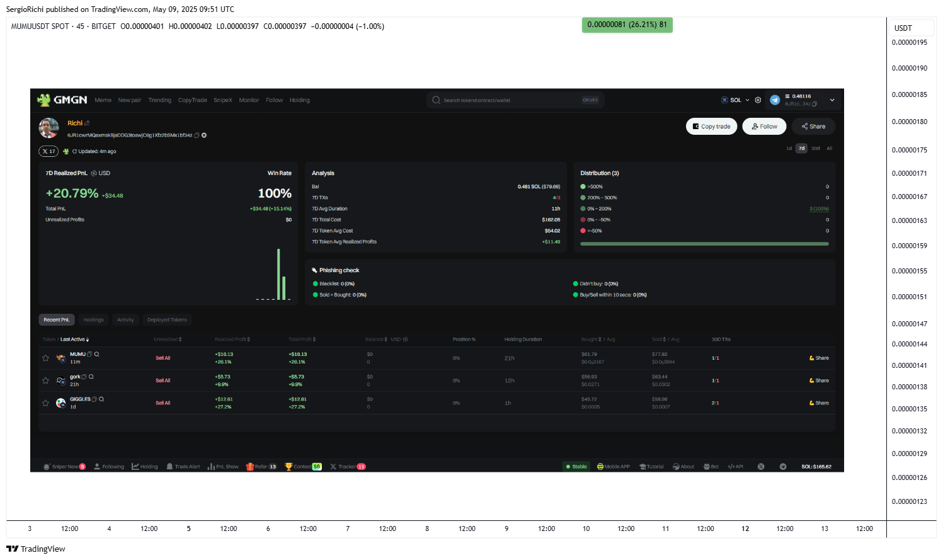Open Following in the bottom bar

tap(109, 467)
